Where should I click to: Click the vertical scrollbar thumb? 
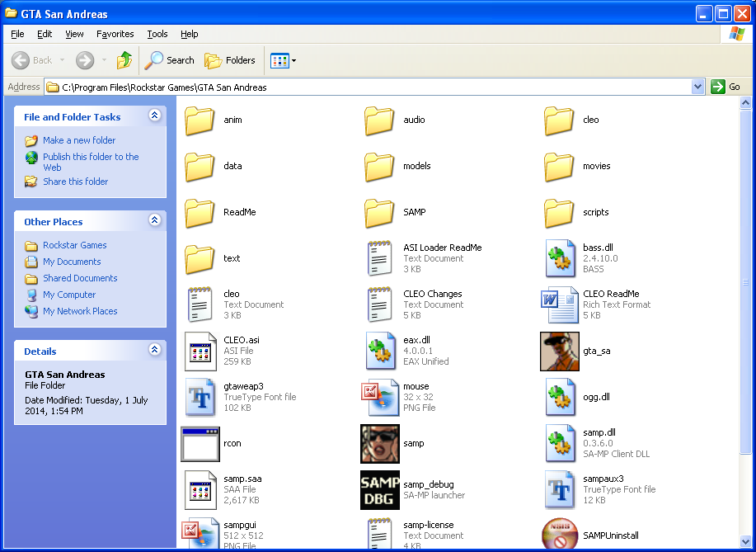pos(745,282)
